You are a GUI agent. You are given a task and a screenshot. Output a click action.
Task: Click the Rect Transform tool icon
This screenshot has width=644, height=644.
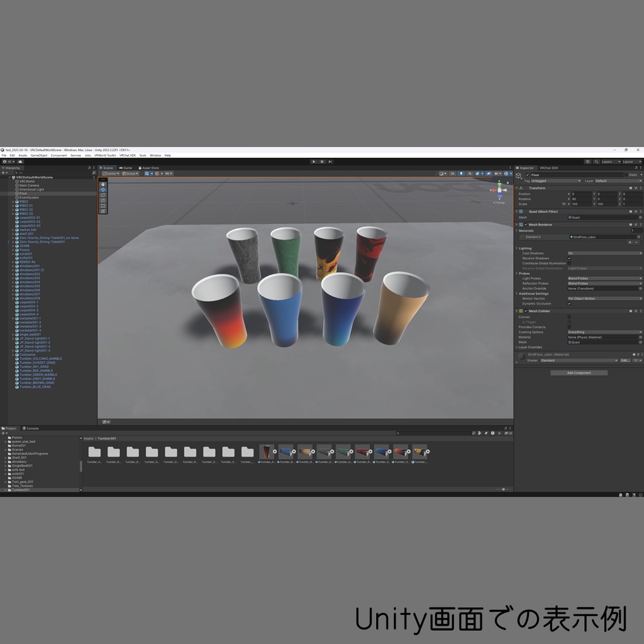[x=103, y=206]
